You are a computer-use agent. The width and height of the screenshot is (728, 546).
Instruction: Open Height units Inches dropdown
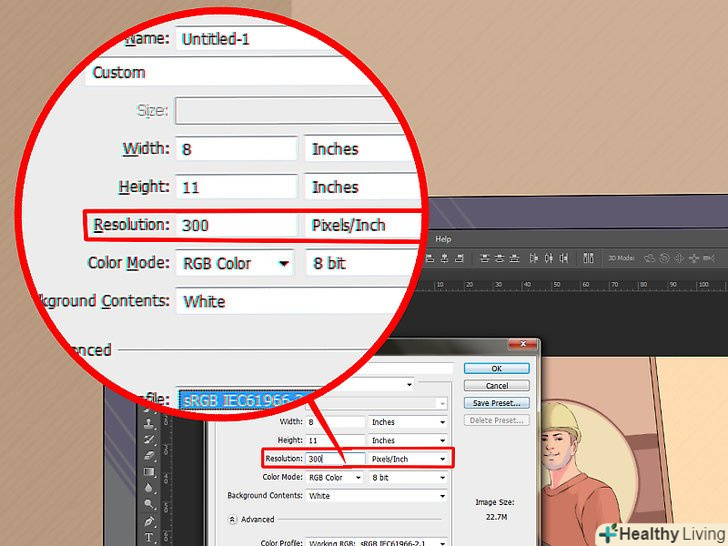(408, 440)
